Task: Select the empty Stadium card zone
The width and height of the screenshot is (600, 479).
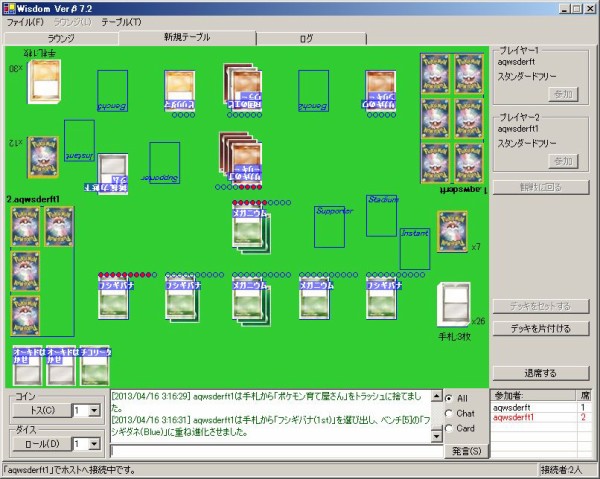Action: 381,216
